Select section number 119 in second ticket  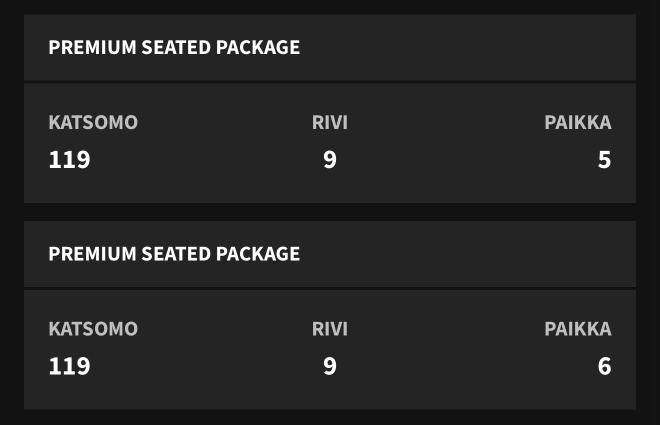coord(69,366)
